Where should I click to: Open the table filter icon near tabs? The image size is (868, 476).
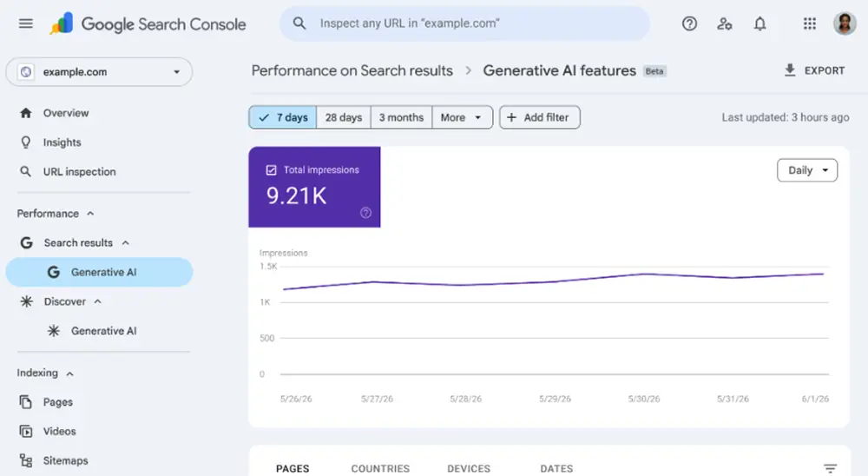(x=830, y=468)
